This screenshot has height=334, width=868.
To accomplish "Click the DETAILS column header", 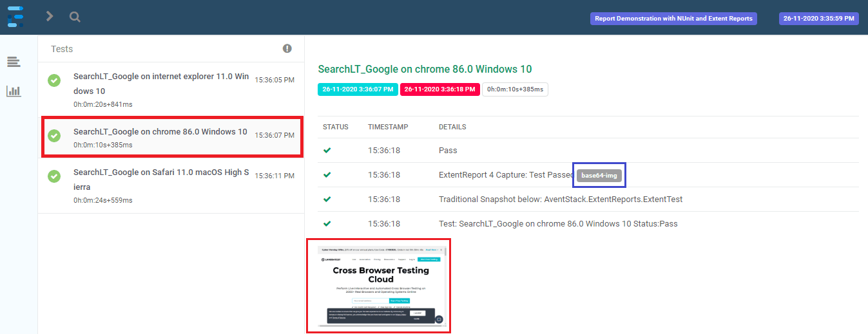I will [x=452, y=127].
